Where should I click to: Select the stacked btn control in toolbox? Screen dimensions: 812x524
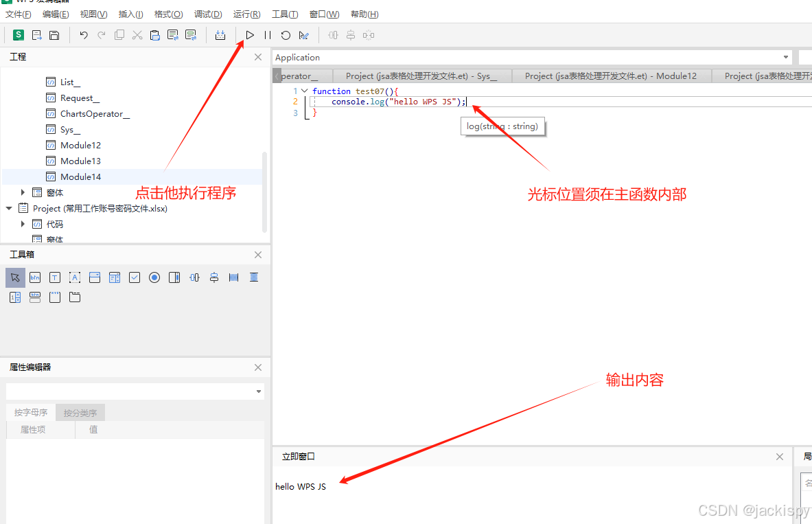35,297
